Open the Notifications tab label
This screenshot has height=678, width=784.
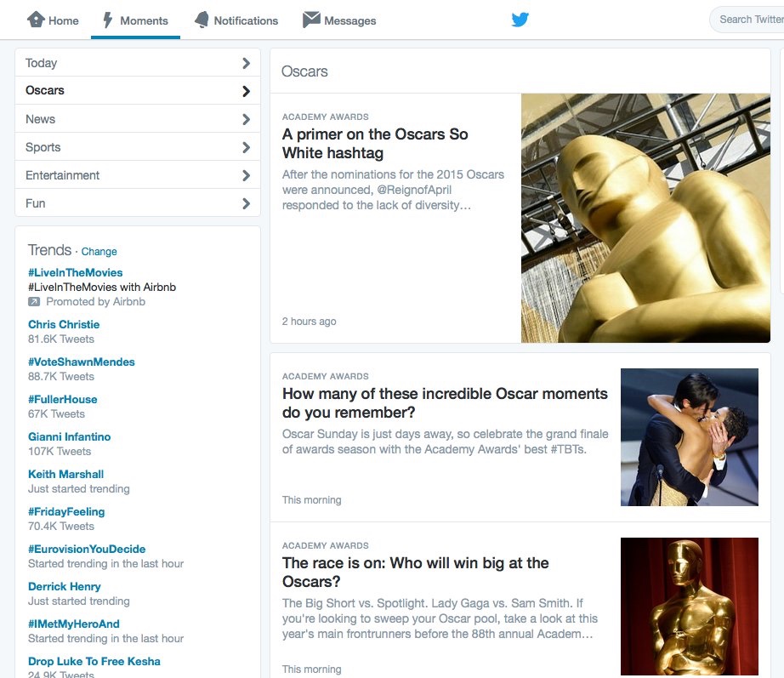246,20
